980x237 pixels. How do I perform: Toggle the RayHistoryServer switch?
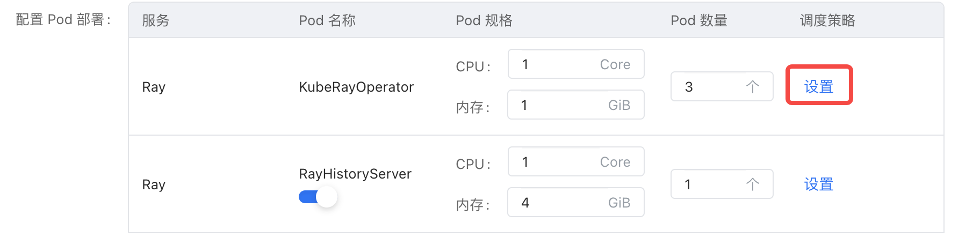(318, 197)
